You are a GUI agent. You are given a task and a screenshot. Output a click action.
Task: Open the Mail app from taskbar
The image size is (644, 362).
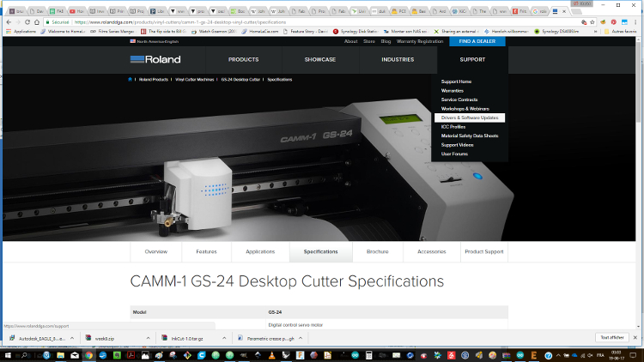(75, 355)
